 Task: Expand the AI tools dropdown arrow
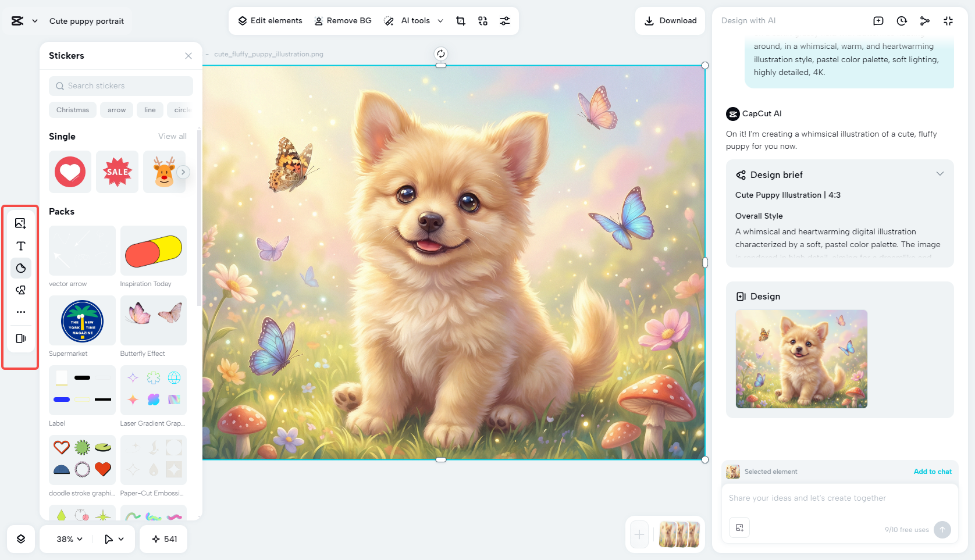[440, 21]
